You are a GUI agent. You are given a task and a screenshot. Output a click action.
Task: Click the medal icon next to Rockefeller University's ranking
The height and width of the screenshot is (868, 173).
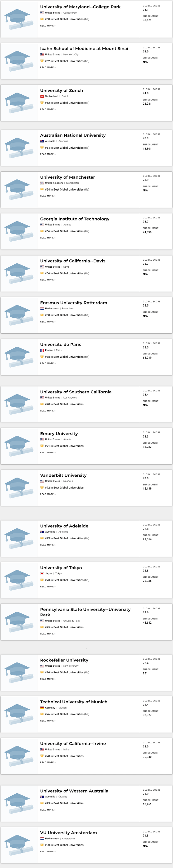click(42, 672)
